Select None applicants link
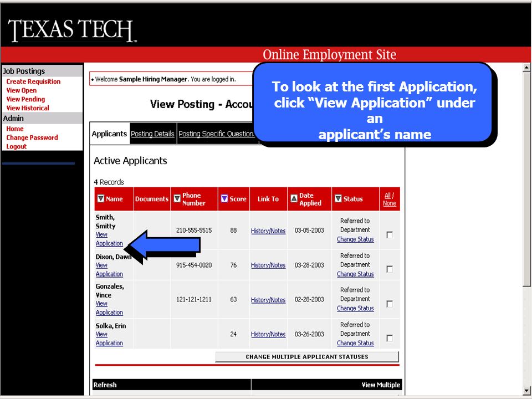The height and width of the screenshot is (399, 532). coord(390,203)
